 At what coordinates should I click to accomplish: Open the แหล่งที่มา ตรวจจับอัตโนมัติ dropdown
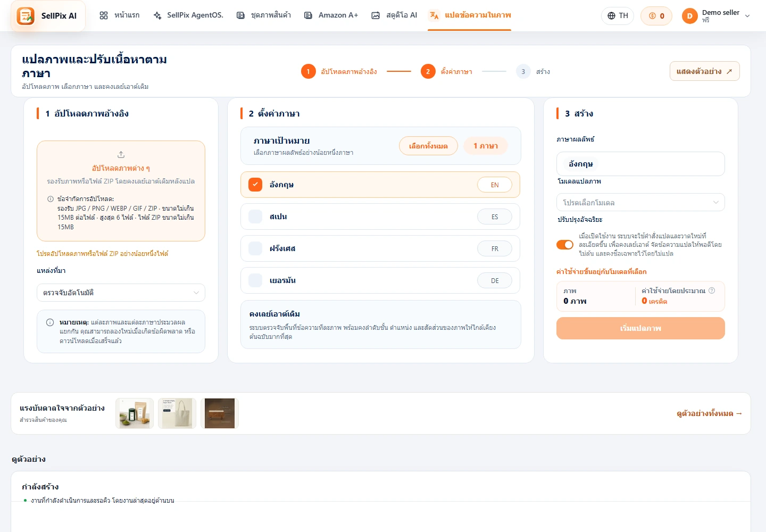tap(121, 293)
